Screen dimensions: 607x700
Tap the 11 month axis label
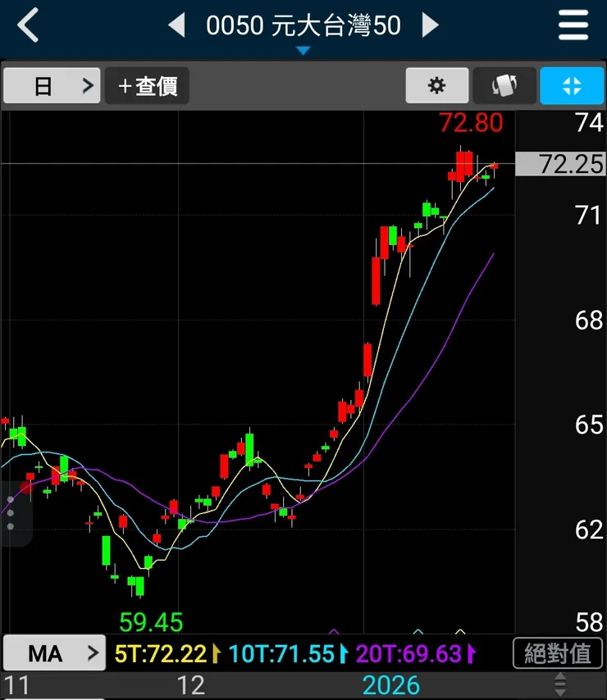16,685
